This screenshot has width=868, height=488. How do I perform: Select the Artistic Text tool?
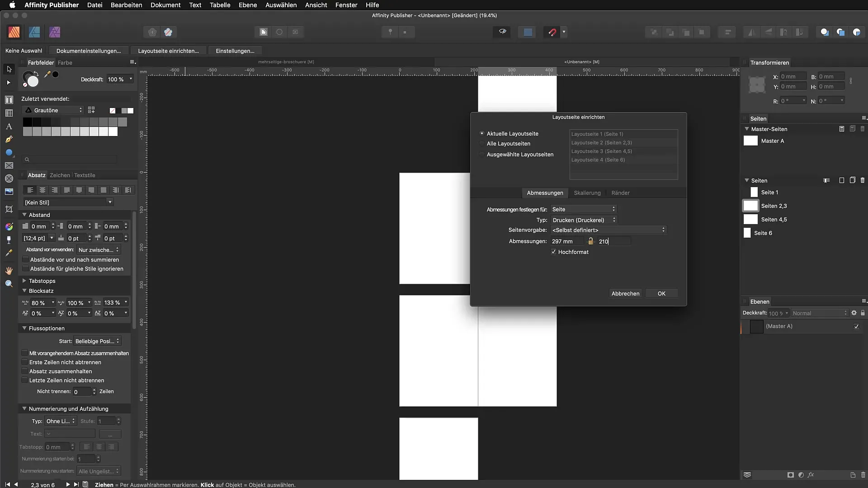(9, 127)
